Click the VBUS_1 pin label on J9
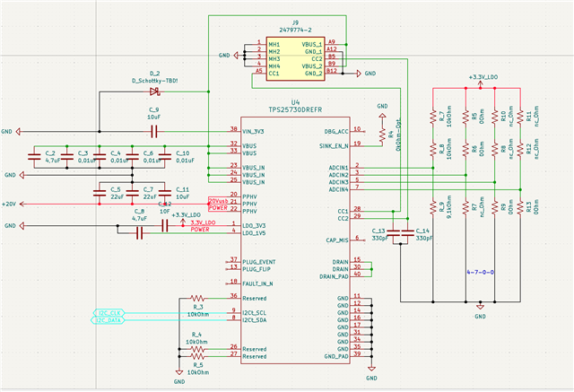Viewport: 574px width, 392px height. tap(312, 44)
